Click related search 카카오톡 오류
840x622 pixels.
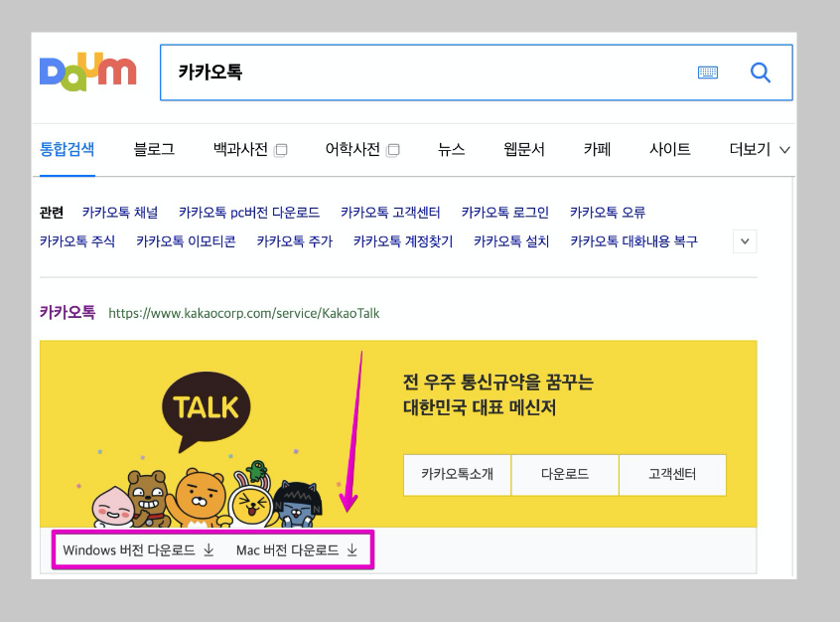pos(608,213)
